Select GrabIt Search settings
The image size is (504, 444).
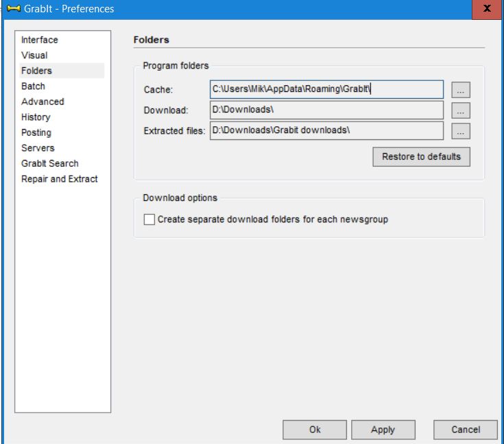click(x=49, y=163)
